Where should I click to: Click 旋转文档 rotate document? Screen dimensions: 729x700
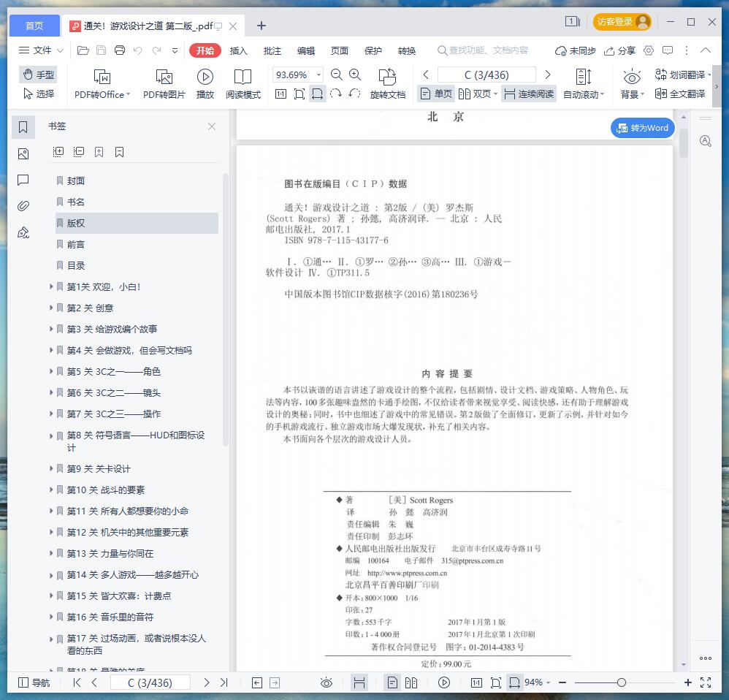(388, 84)
